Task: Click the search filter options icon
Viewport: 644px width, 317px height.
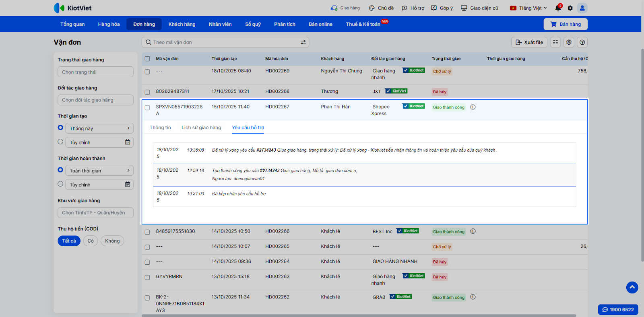Action: [303, 42]
